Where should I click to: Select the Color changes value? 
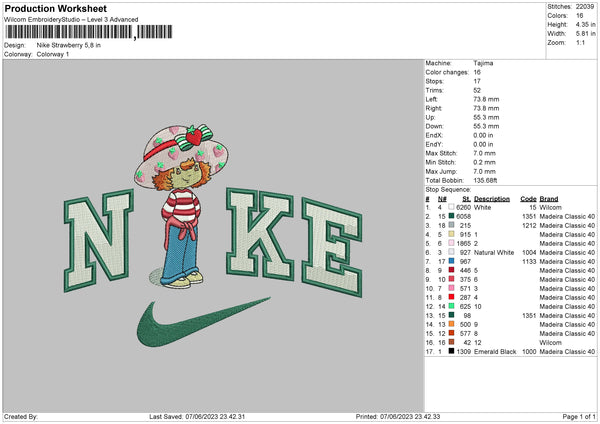pos(477,72)
